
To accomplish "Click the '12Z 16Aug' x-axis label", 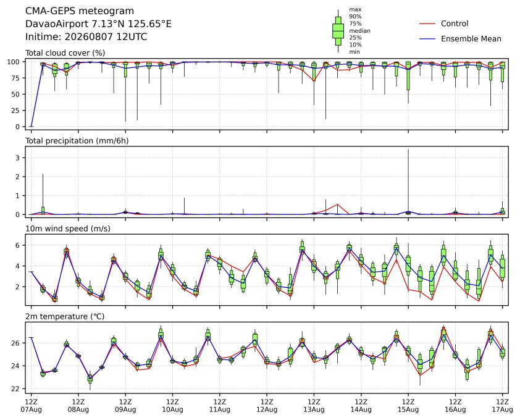I will pos(455,406).
